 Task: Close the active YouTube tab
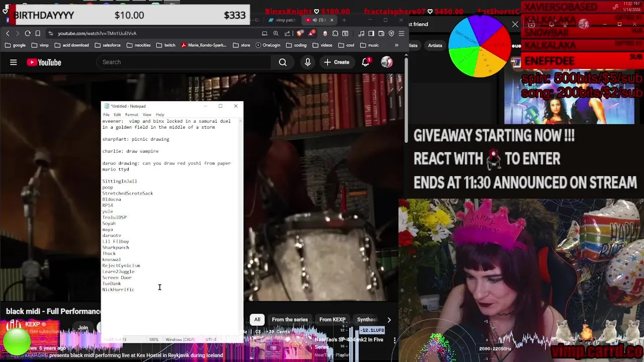coord(332,20)
